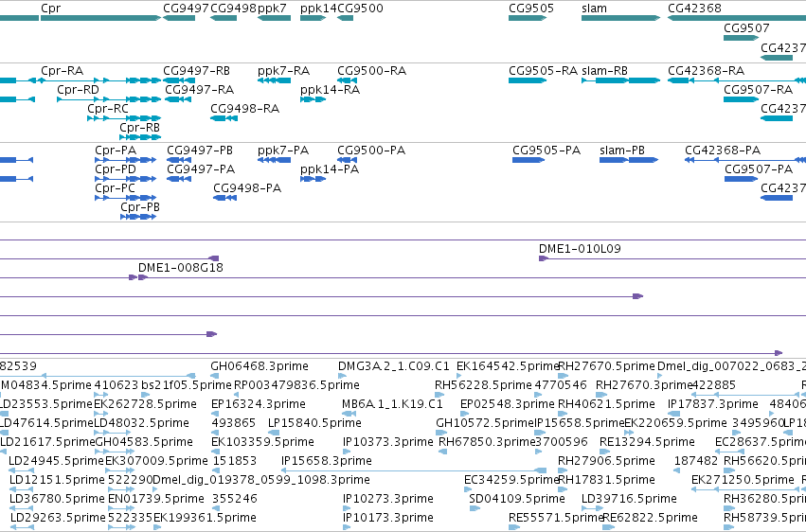The width and height of the screenshot is (806, 532).
Task: Select the slam-PB protein feature
Action: (x=629, y=160)
